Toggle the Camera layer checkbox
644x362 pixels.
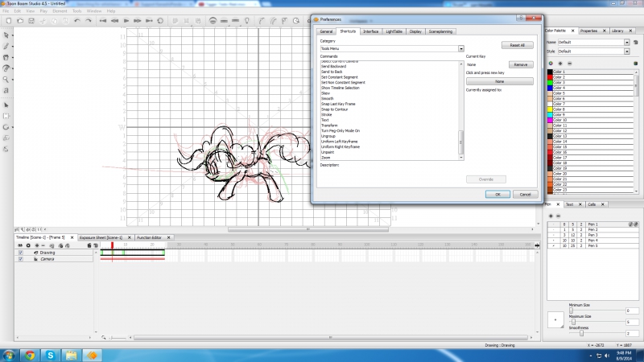(20, 259)
